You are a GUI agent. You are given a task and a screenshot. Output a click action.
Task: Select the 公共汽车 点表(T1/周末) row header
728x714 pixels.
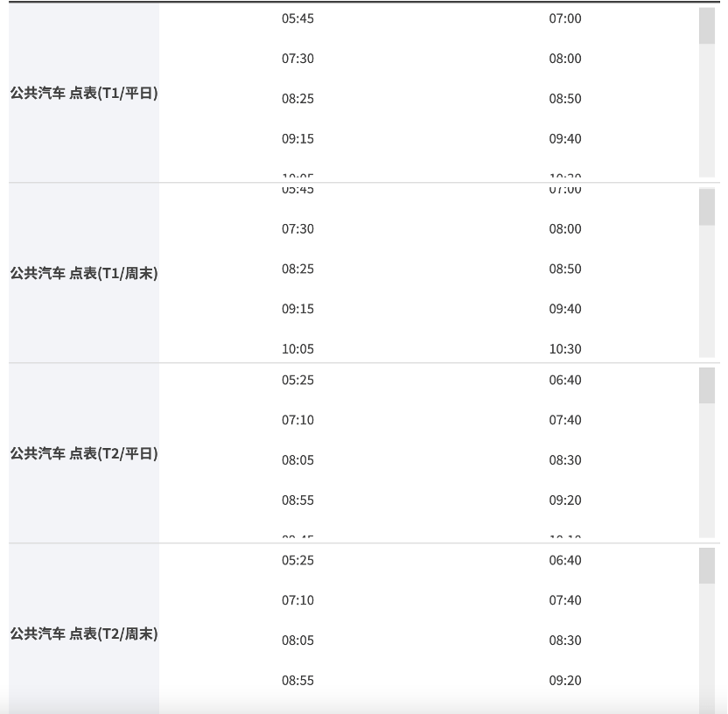pyautogui.click(x=84, y=273)
